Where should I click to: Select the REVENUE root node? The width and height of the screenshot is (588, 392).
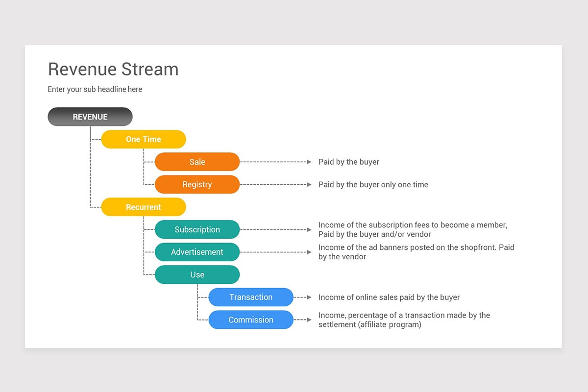click(90, 117)
